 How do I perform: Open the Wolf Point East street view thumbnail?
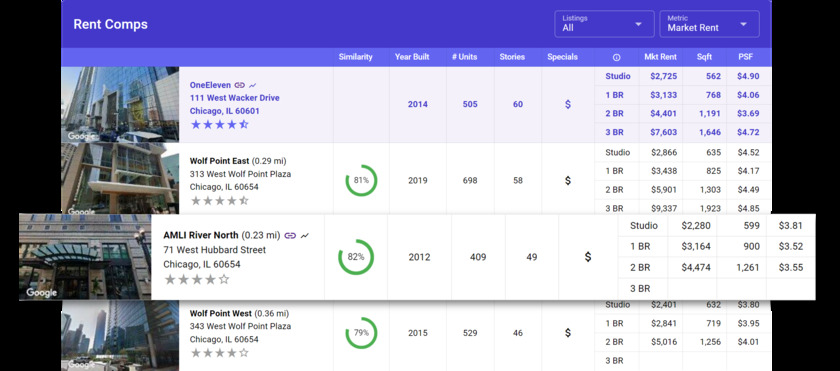tap(120, 178)
